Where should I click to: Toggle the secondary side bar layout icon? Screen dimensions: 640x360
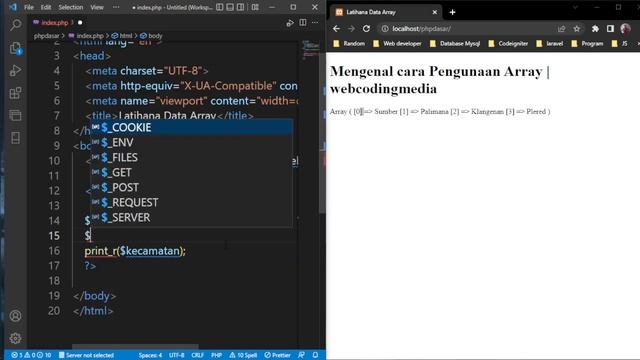pyautogui.click(x=241, y=7)
